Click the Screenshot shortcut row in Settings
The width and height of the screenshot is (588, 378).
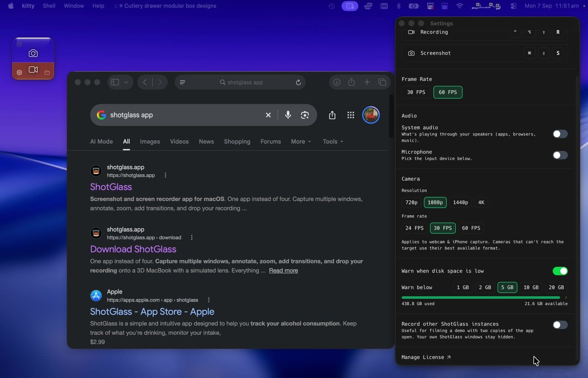(x=484, y=53)
